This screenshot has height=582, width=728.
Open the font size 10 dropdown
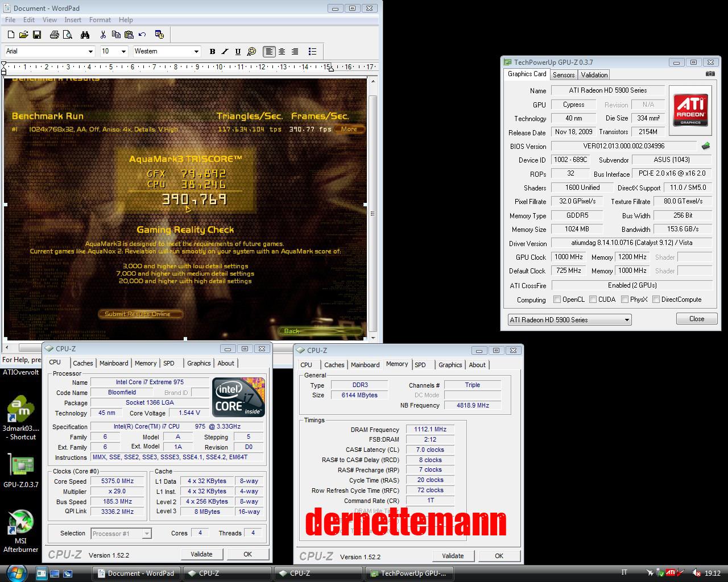point(123,51)
